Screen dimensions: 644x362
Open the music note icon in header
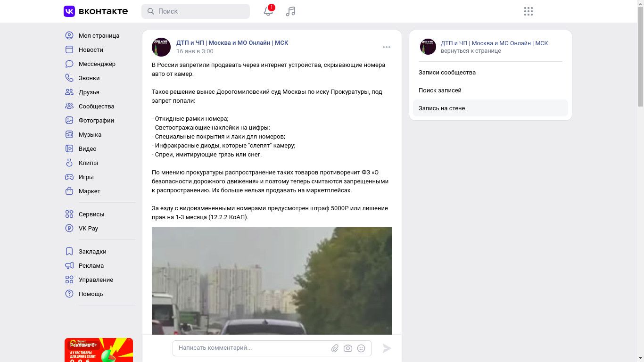(x=291, y=11)
